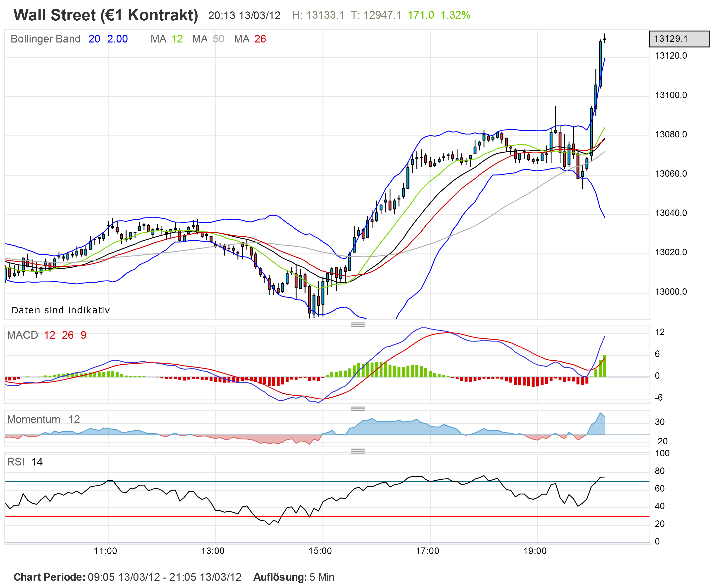Image resolution: width=716 pixels, height=588 pixels.
Task: Toggle the red MA 26 indicator
Action: (260, 39)
